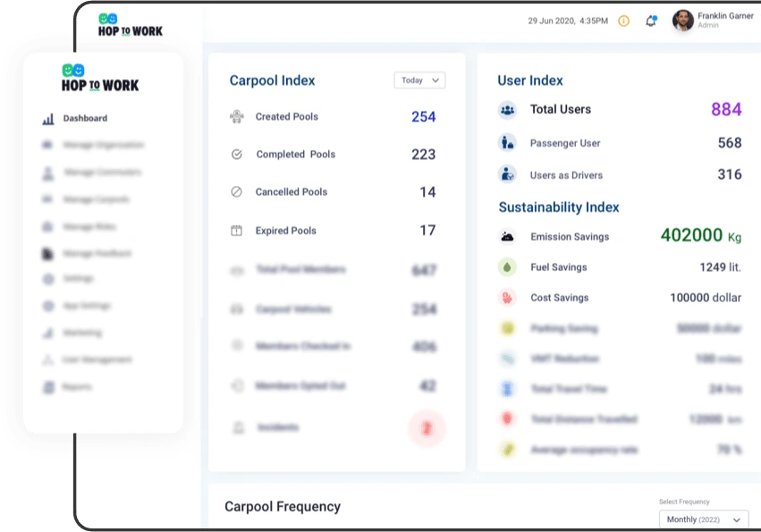Click the Total Users group icon
Viewport: 761px width, 532px height.
coord(507,110)
